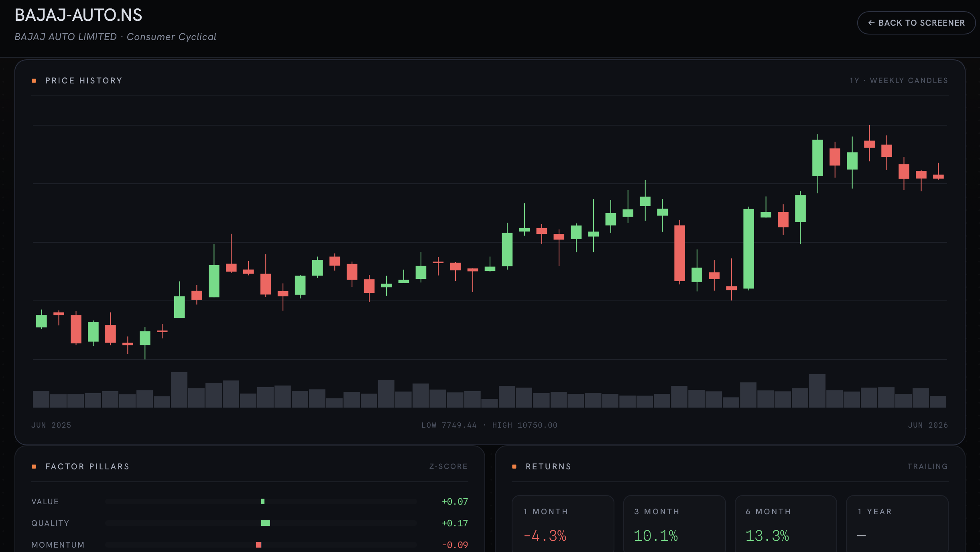Select the 6 MONTH return card
Image resolution: width=980 pixels, height=552 pixels.
[x=786, y=524]
